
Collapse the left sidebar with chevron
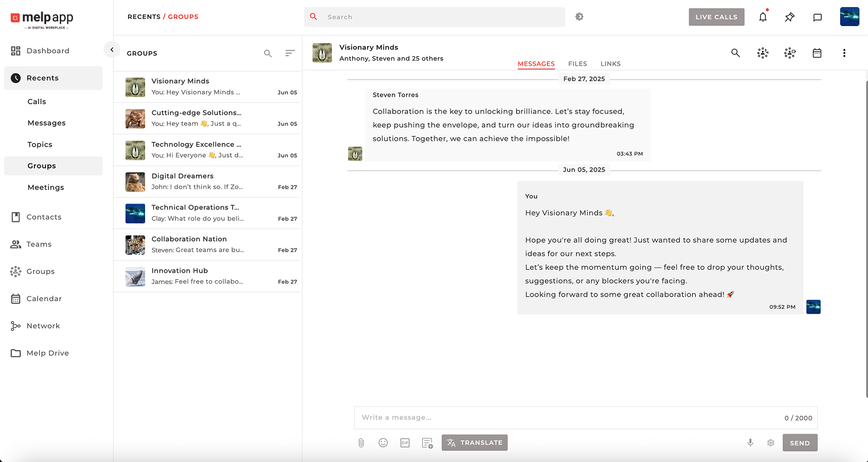(112, 50)
